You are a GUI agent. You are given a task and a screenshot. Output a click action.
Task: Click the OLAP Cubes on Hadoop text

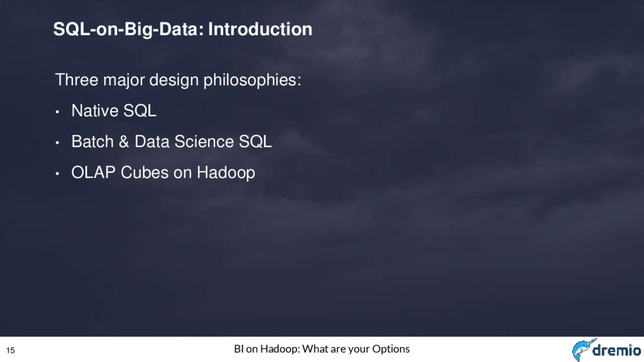pyautogui.click(x=163, y=173)
